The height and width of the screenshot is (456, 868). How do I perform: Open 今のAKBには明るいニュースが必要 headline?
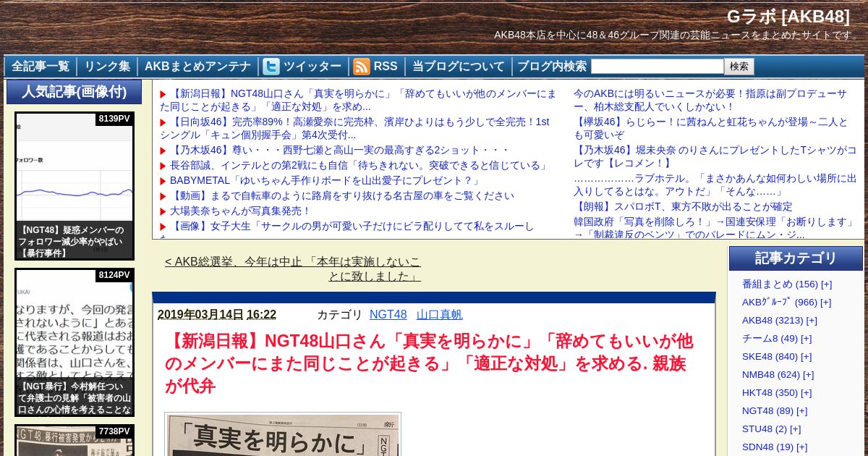pos(710,100)
